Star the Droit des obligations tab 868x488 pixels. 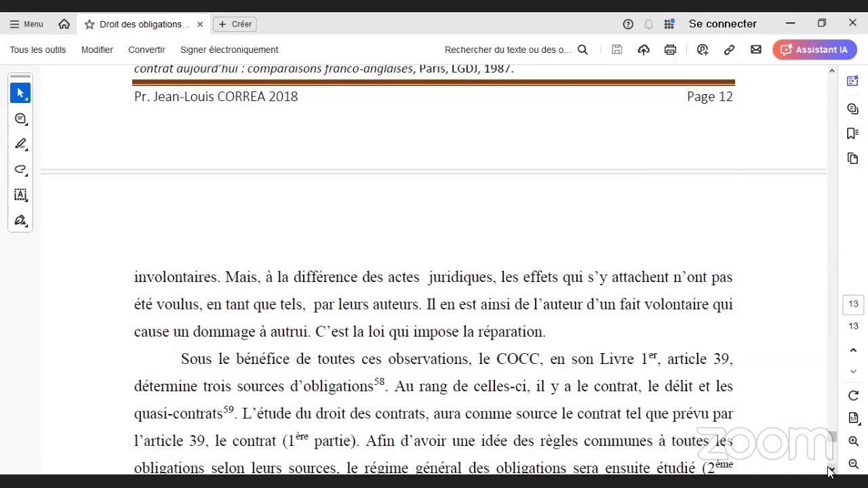click(x=89, y=24)
